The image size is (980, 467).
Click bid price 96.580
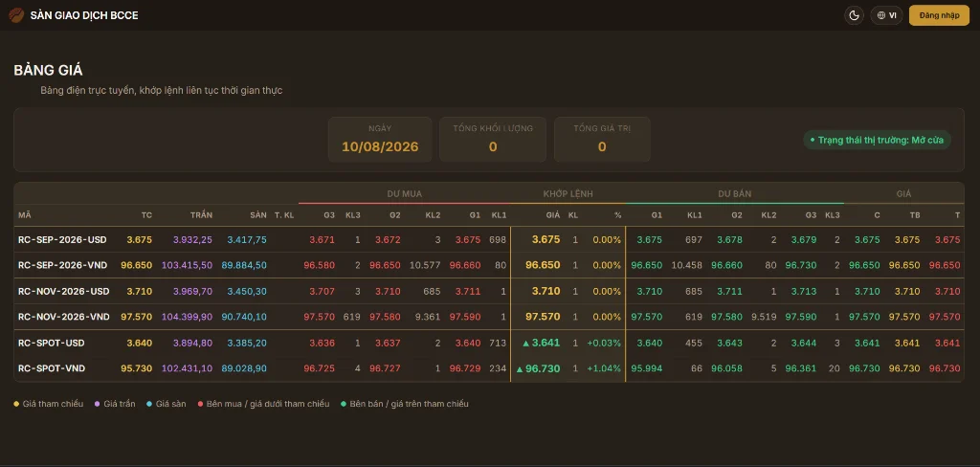320,265
